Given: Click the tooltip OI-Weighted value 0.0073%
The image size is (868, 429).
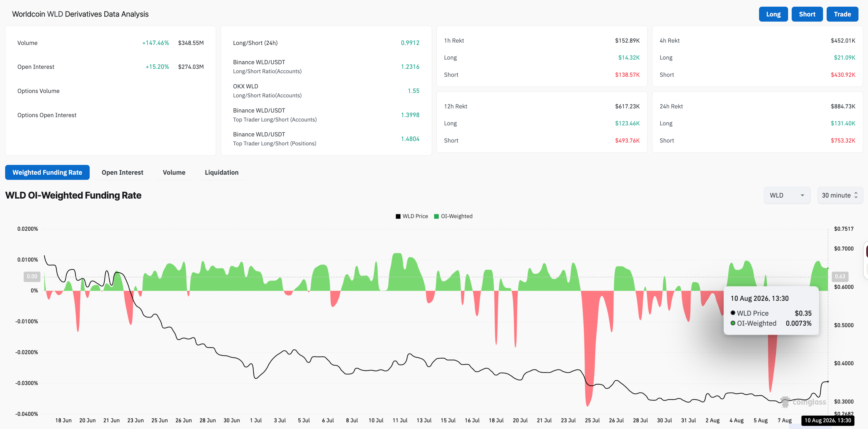Looking at the screenshot, I should click(x=799, y=323).
